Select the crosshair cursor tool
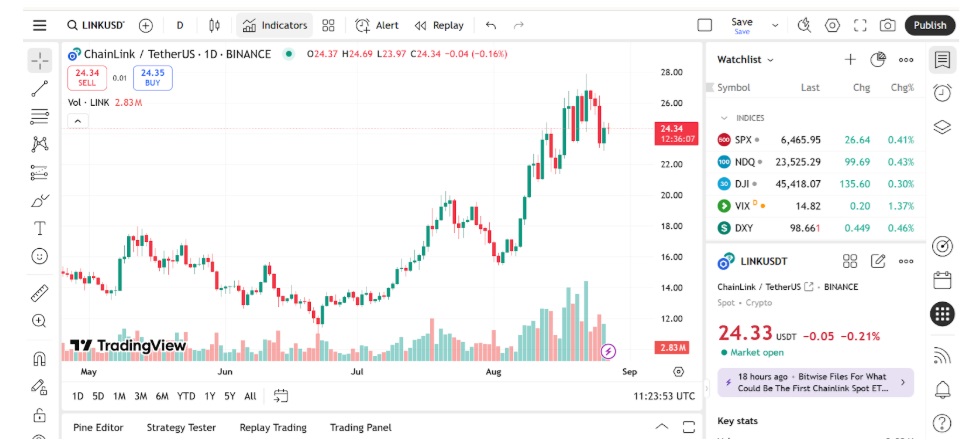Image resolution: width=967 pixels, height=440 pixels. [x=39, y=60]
